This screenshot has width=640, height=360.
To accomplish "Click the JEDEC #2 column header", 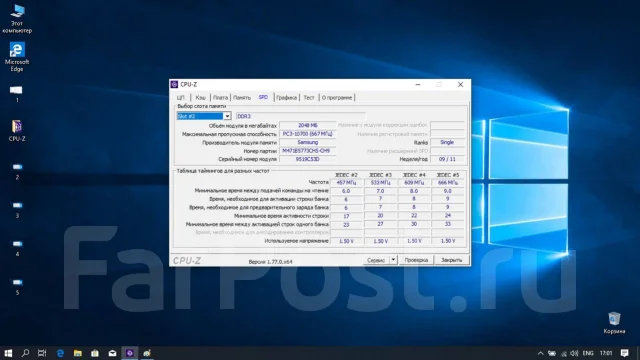I will (x=346, y=175).
